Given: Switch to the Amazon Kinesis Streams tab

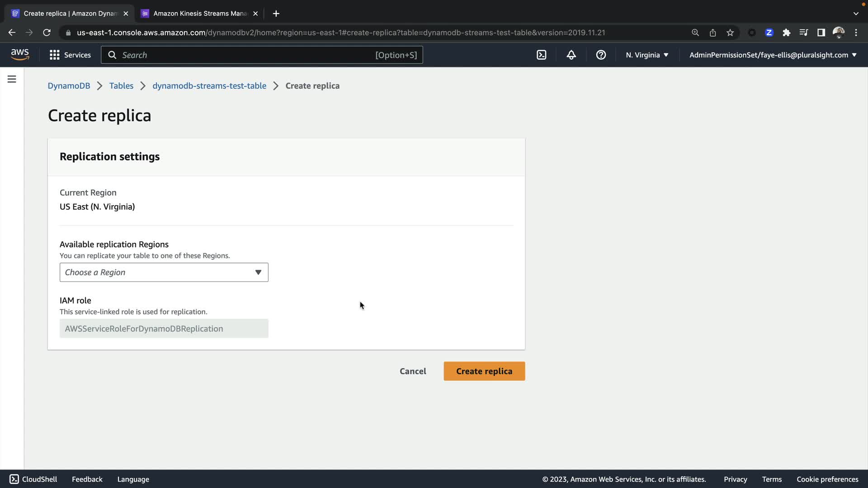Looking at the screenshot, I should click(x=200, y=14).
